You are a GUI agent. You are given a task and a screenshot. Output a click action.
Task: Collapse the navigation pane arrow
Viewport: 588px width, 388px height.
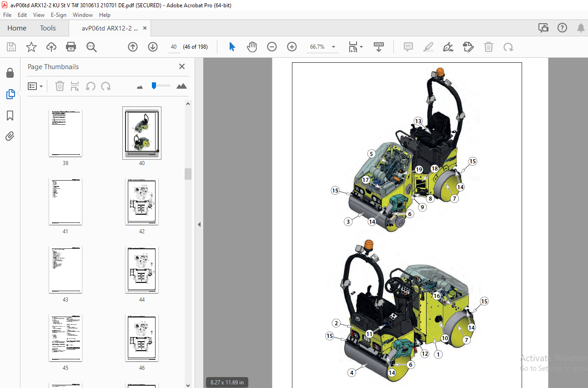199,224
